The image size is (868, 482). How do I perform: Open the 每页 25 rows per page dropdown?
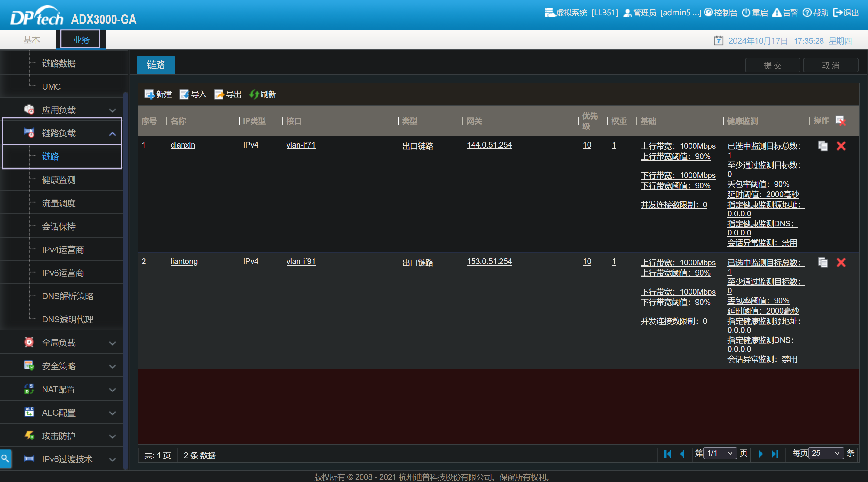pos(826,453)
